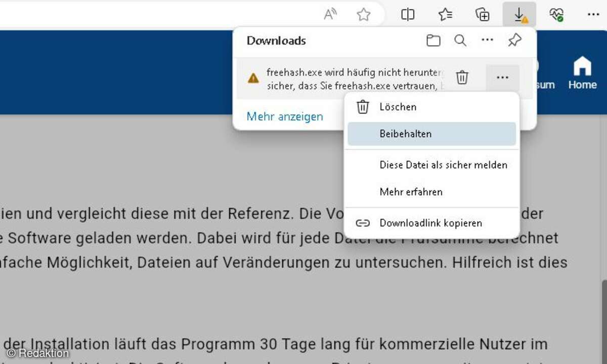Click the trash icon next to freehash.exe

(462, 77)
